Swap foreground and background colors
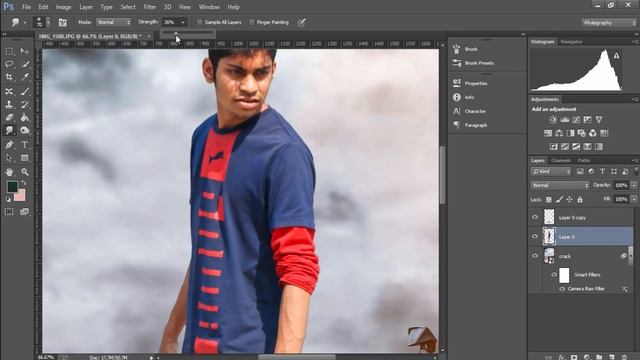 (24, 182)
